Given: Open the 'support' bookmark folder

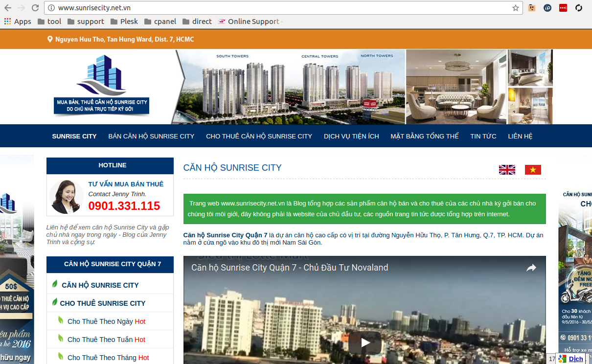Looking at the screenshot, I should 86,22.
